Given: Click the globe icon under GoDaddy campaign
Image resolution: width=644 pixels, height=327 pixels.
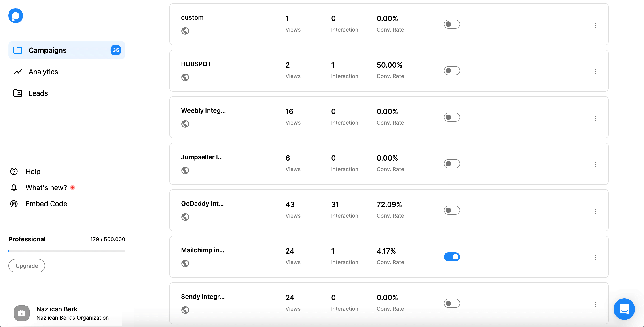Looking at the screenshot, I should pyautogui.click(x=185, y=217).
